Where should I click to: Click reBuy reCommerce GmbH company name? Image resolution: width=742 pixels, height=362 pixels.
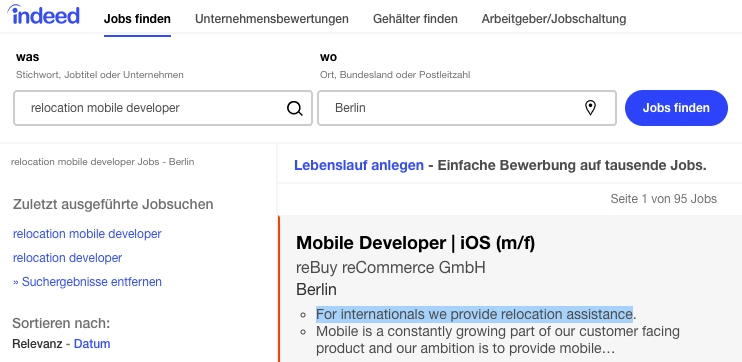tap(391, 268)
